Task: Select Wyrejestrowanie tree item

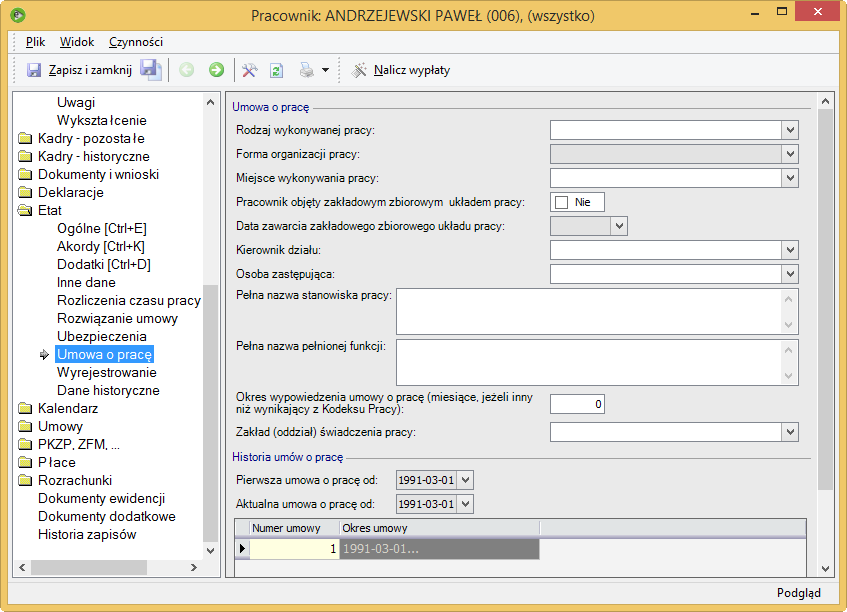Action: (x=106, y=373)
